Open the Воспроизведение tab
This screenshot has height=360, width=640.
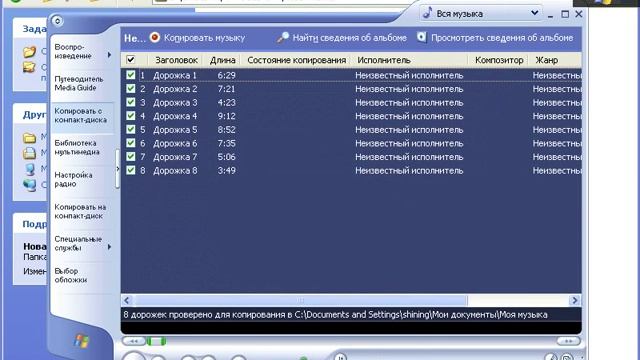click(x=82, y=51)
